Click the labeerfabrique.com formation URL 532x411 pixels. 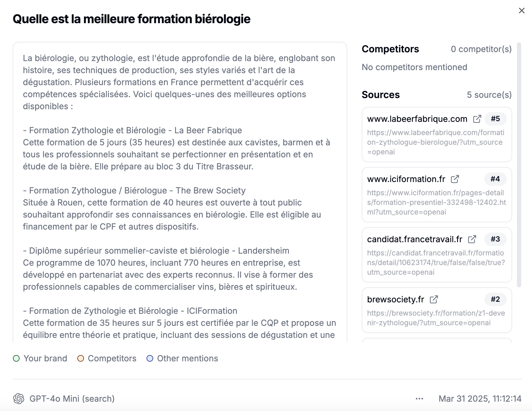pos(436,142)
